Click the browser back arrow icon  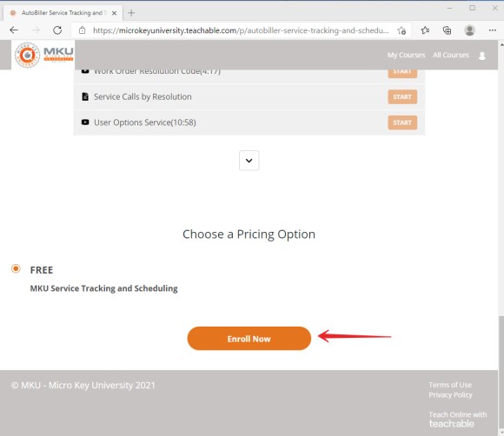tap(14, 30)
